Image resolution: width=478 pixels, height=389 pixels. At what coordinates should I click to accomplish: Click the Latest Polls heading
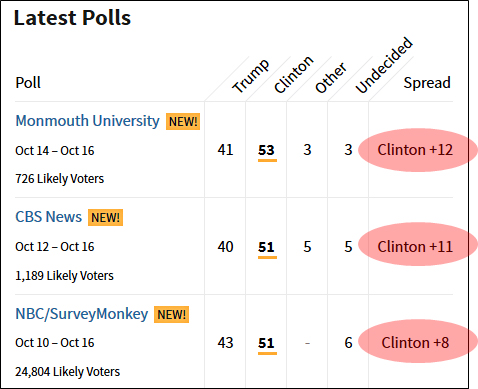[x=72, y=18]
